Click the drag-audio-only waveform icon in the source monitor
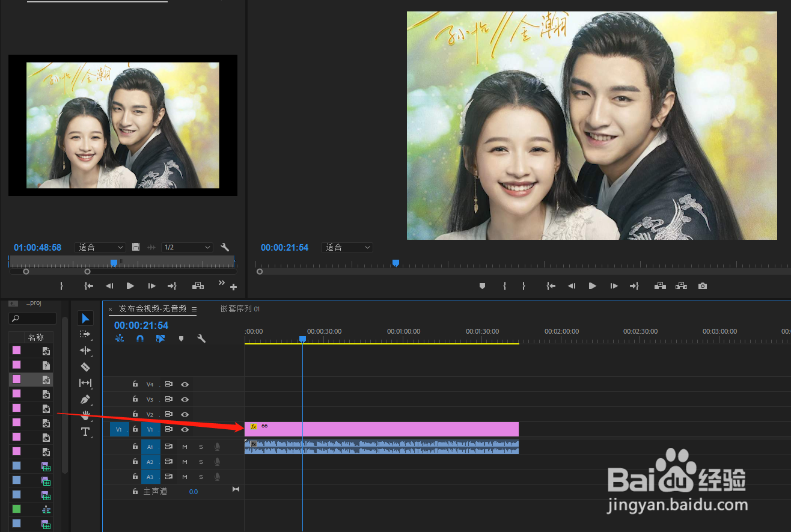This screenshot has height=532, width=791. (x=151, y=247)
